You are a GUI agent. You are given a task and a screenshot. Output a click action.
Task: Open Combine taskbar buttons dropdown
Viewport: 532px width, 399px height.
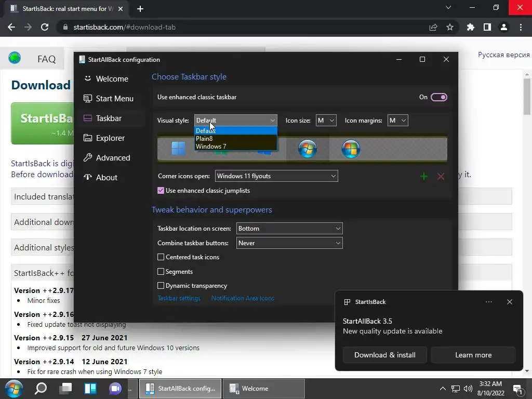click(x=289, y=243)
